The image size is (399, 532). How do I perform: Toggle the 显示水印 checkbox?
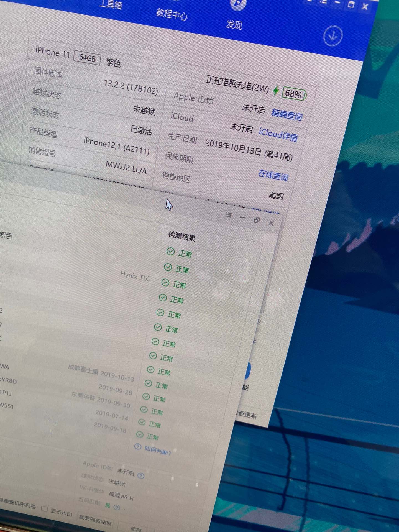44,509
